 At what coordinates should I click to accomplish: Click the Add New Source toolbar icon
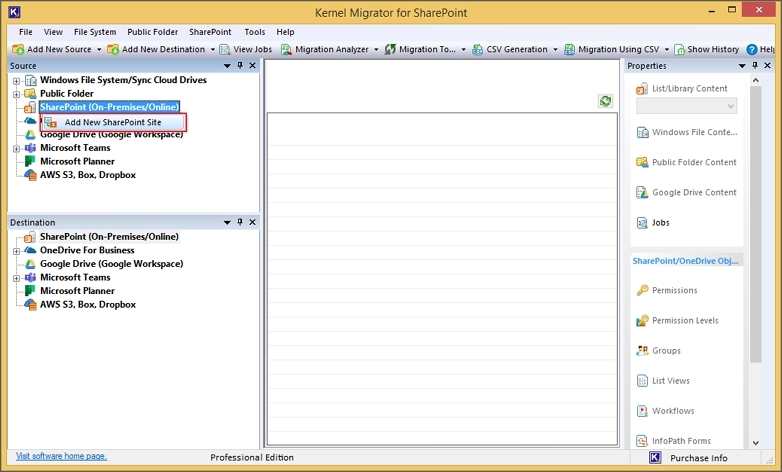18,49
